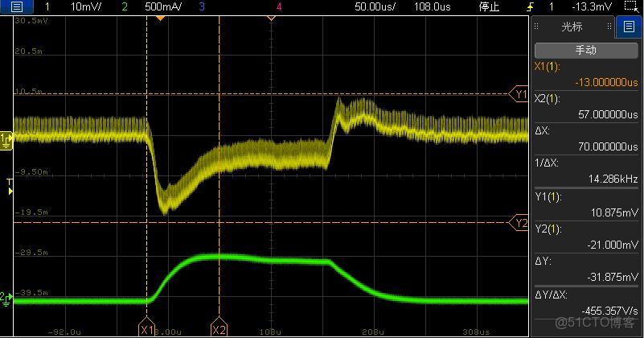Open the 光标 cursors panel title
Viewport: 644px width, 338px height.
click(x=572, y=27)
